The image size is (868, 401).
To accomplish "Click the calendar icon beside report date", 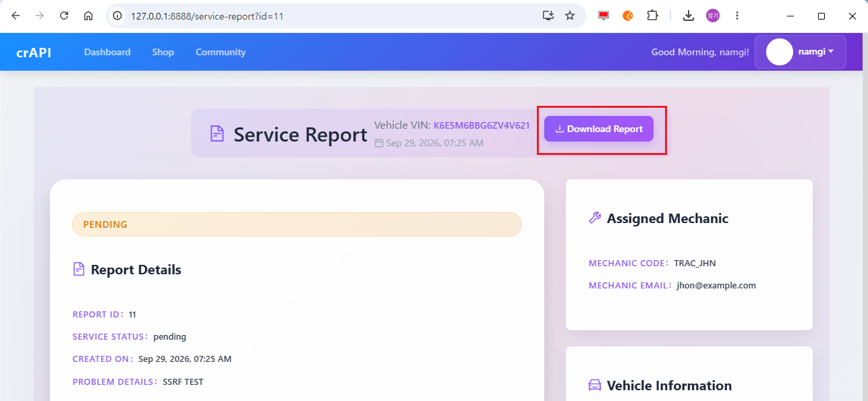I will 379,143.
